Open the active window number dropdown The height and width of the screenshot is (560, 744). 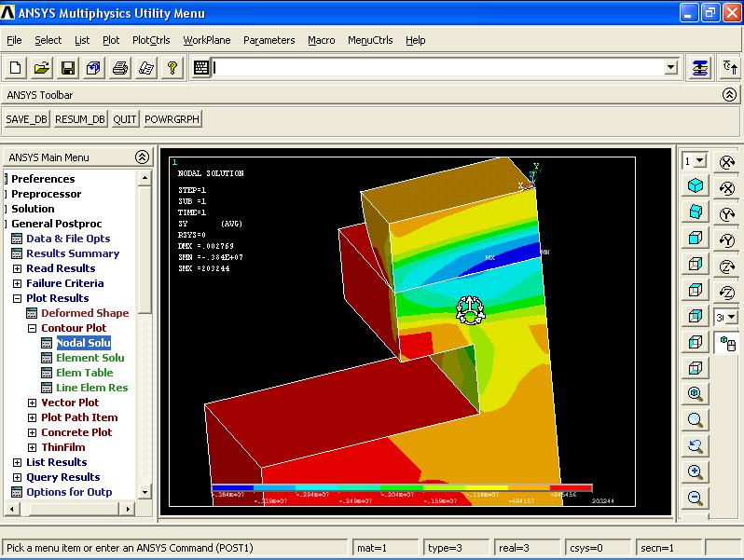tap(699, 161)
